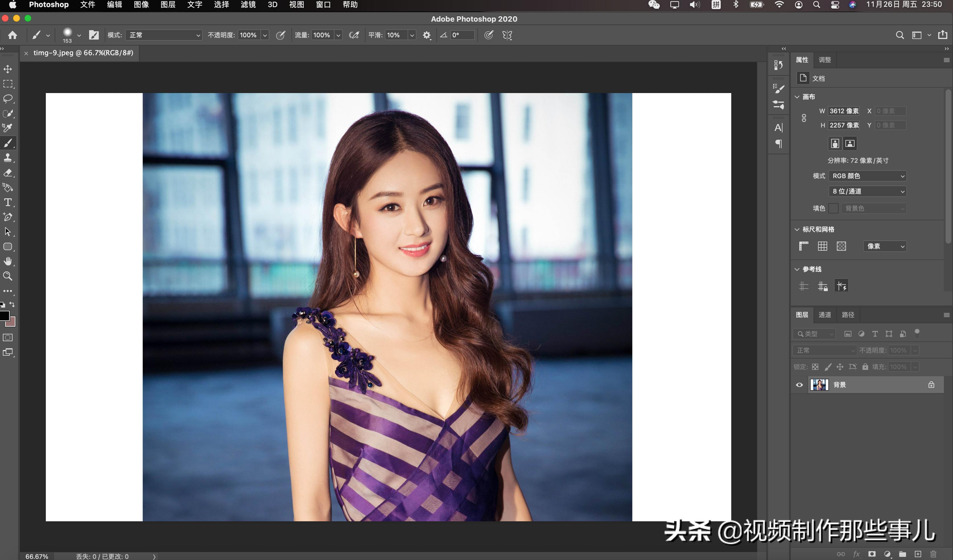Select the Lasso tool
Image resolution: width=953 pixels, height=560 pixels.
pos(8,99)
